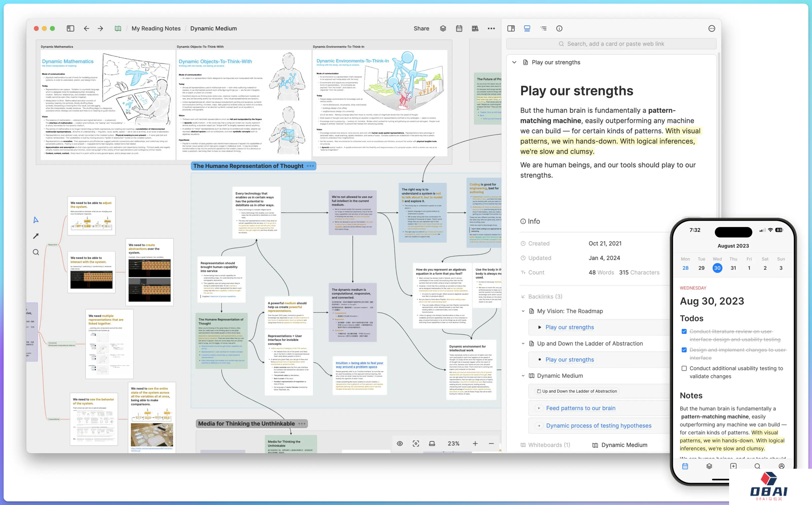Screen dimensions: 812x505
Task: Open the My Reading Notes breadcrumb
Action: pyautogui.click(x=156, y=29)
